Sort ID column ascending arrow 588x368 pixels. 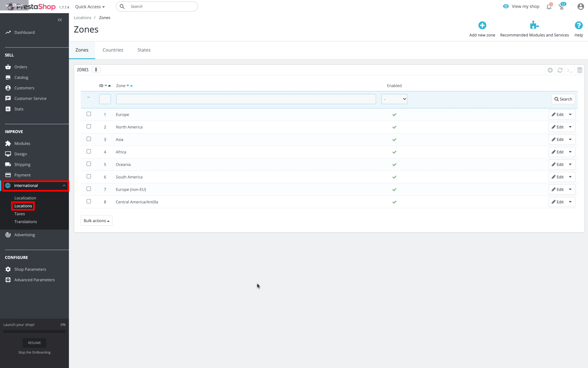tap(109, 86)
